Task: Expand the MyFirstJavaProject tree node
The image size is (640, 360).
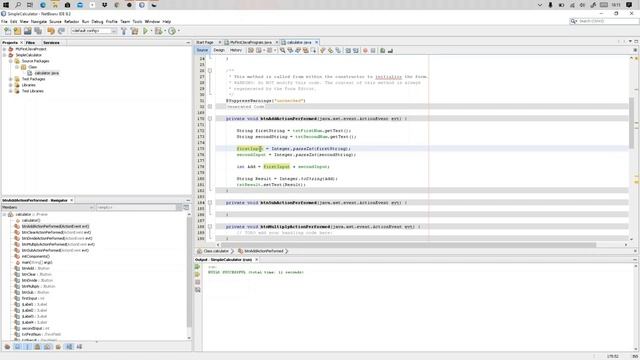Action: (4, 49)
